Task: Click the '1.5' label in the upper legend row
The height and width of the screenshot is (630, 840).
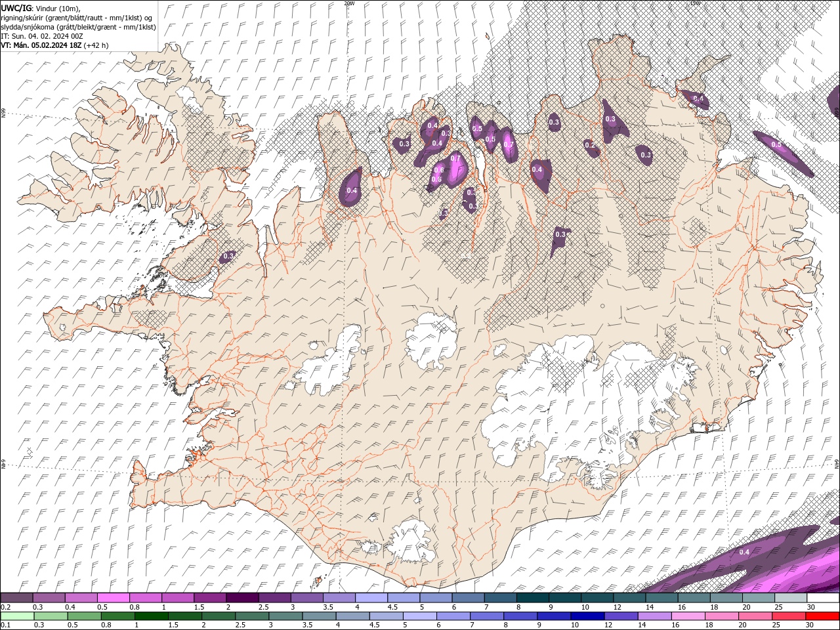Action: click(x=199, y=607)
